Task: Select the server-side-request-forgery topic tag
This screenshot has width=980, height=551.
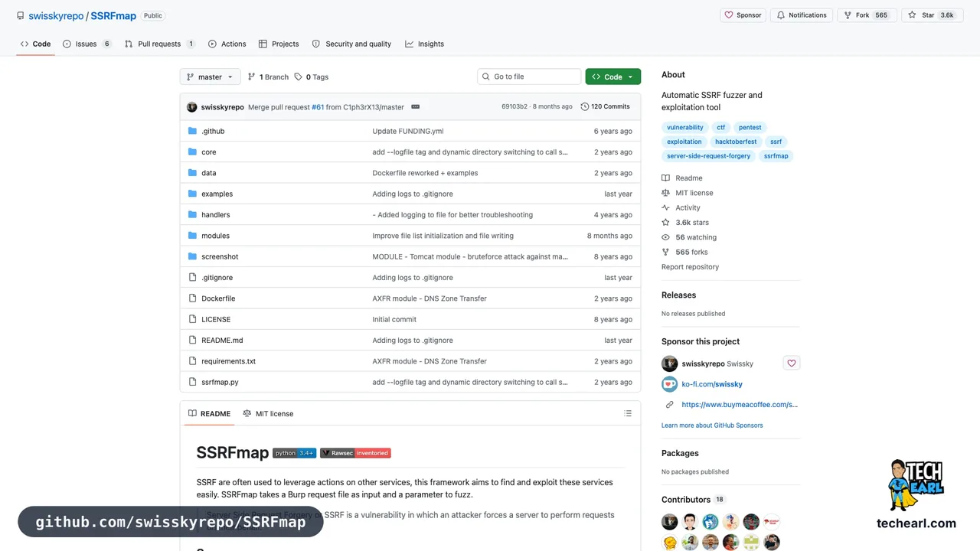Action: [x=709, y=156]
